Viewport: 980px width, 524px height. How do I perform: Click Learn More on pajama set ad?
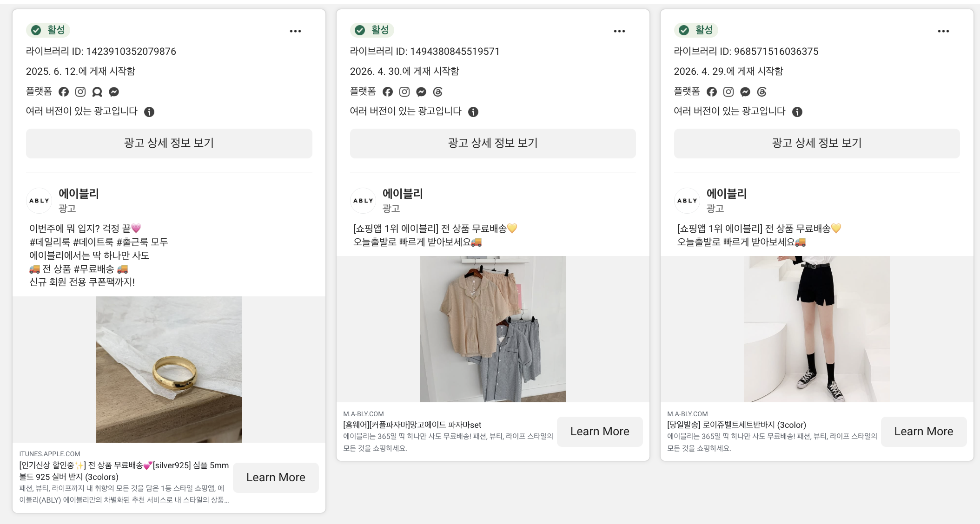600,432
